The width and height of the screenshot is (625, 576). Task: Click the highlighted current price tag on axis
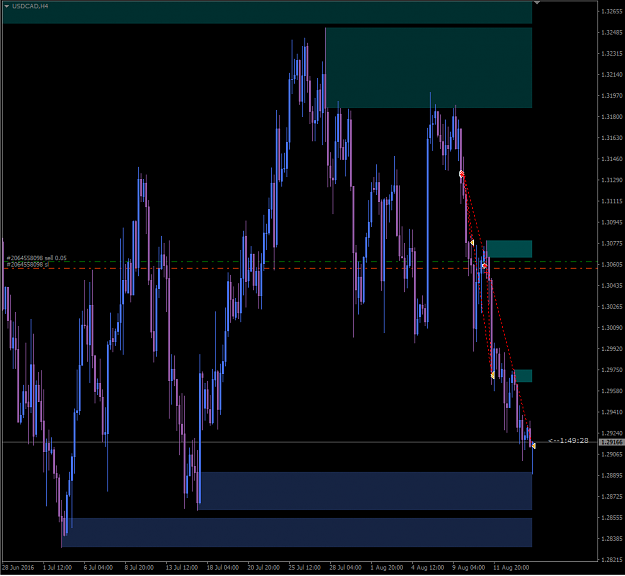click(611, 442)
